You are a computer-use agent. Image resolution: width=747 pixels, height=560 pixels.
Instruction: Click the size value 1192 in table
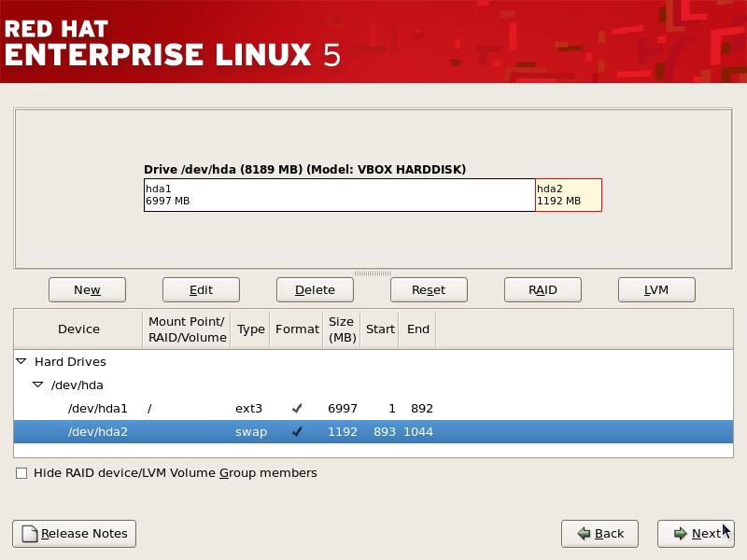[x=343, y=432]
